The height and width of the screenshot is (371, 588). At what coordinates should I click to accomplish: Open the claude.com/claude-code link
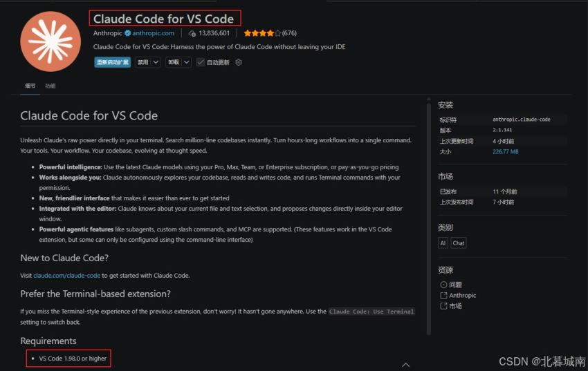click(x=66, y=275)
